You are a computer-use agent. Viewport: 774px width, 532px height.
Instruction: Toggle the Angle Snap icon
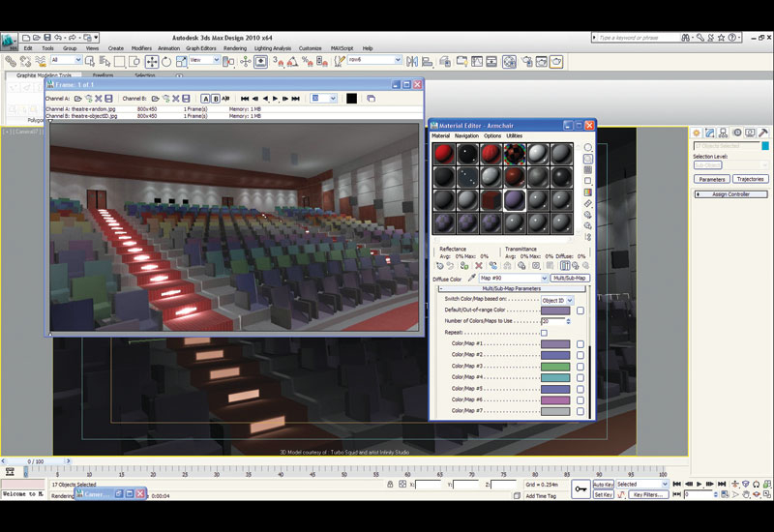pyautogui.click(x=293, y=61)
